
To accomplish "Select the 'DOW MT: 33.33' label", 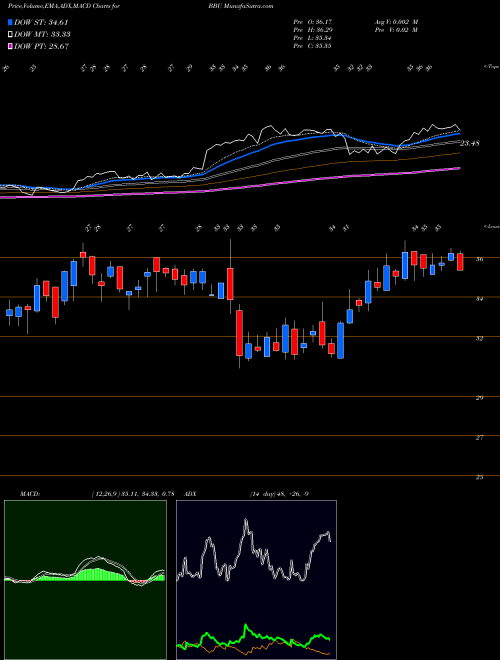I will click(x=42, y=35).
